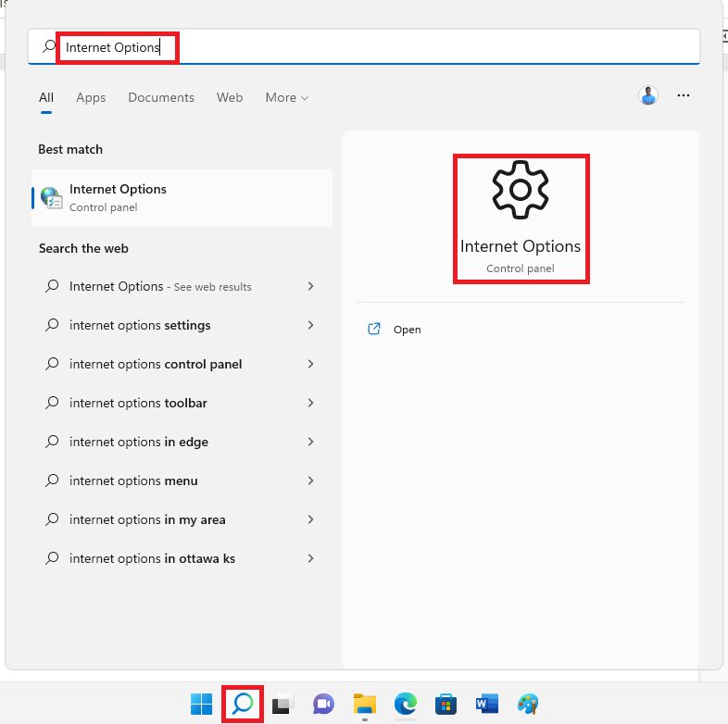Click Control panel subtitle in the preview pane
This screenshot has height=724, width=728.
521,268
